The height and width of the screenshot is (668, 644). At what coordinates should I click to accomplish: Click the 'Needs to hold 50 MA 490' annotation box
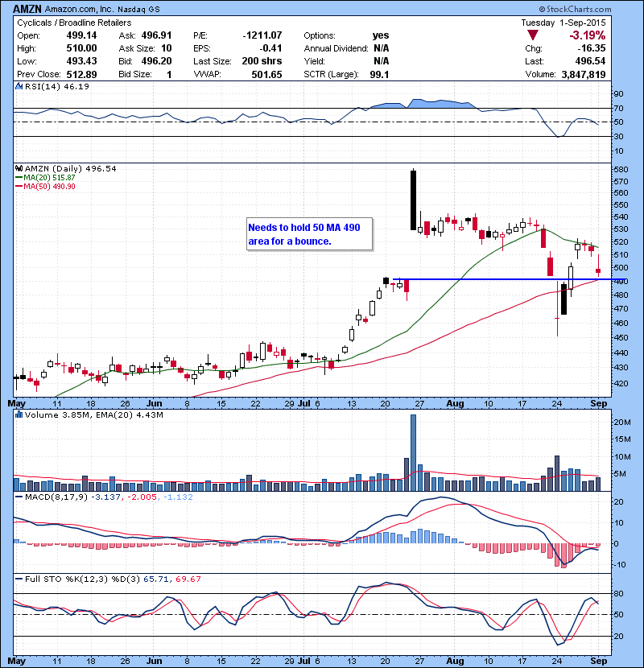[x=309, y=234]
